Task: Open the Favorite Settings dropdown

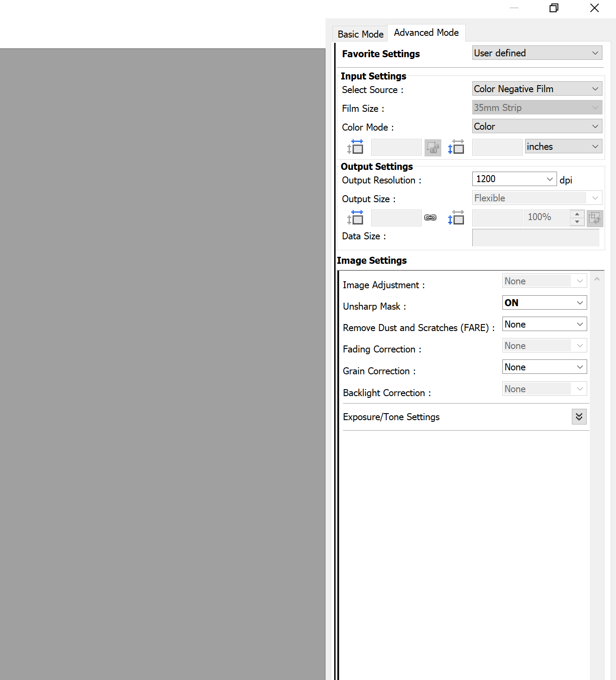Action: click(537, 53)
